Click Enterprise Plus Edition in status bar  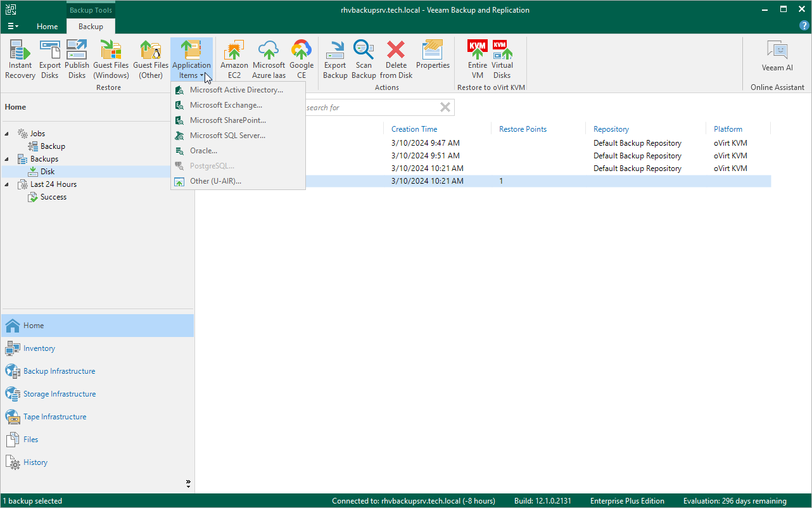(627, 501)
